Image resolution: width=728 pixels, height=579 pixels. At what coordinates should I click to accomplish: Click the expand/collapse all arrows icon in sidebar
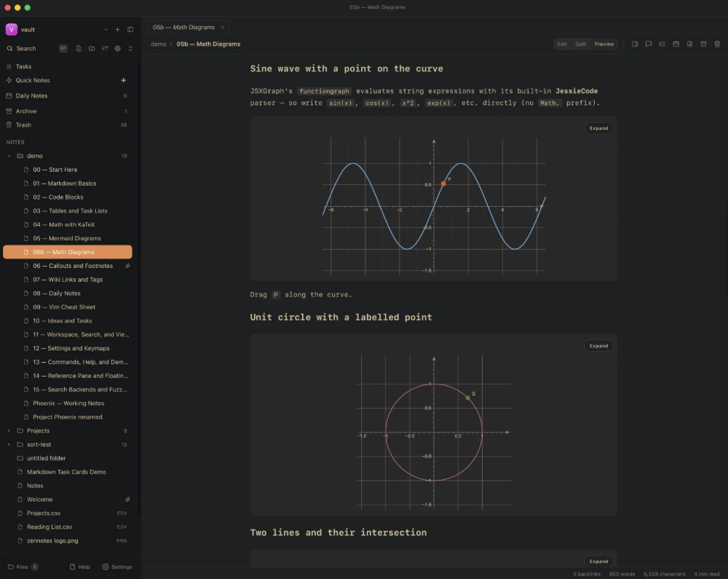[130, 48]
